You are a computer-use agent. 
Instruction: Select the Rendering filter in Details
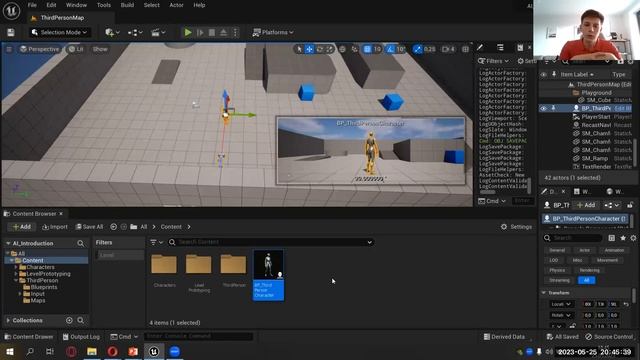point(589,270)
